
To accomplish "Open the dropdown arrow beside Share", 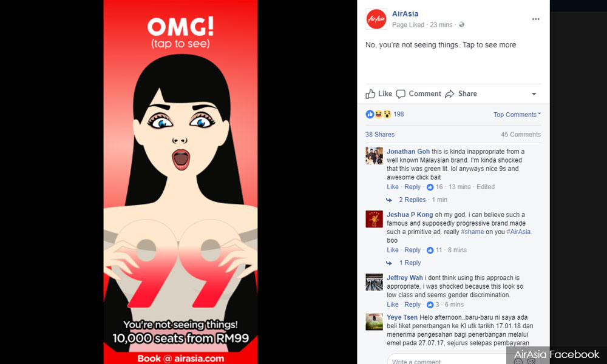I will coord(534,94).
